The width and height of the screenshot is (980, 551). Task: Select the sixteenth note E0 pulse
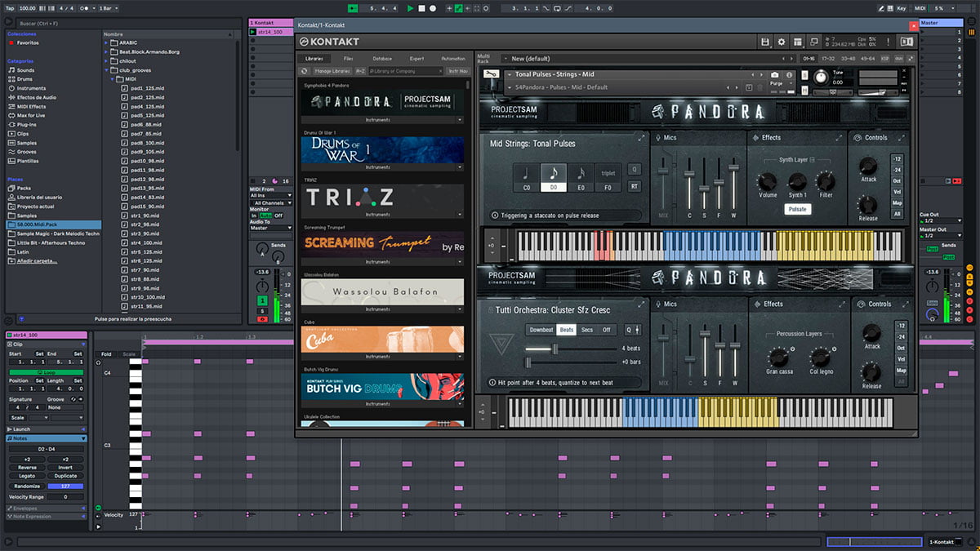coord(580,177)
